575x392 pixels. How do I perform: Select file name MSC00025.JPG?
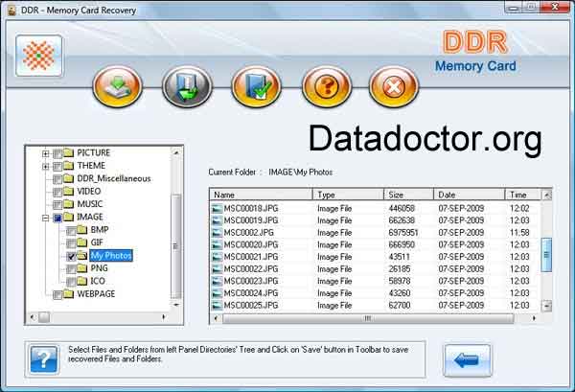pyautogui.click(x=251, y=306)
